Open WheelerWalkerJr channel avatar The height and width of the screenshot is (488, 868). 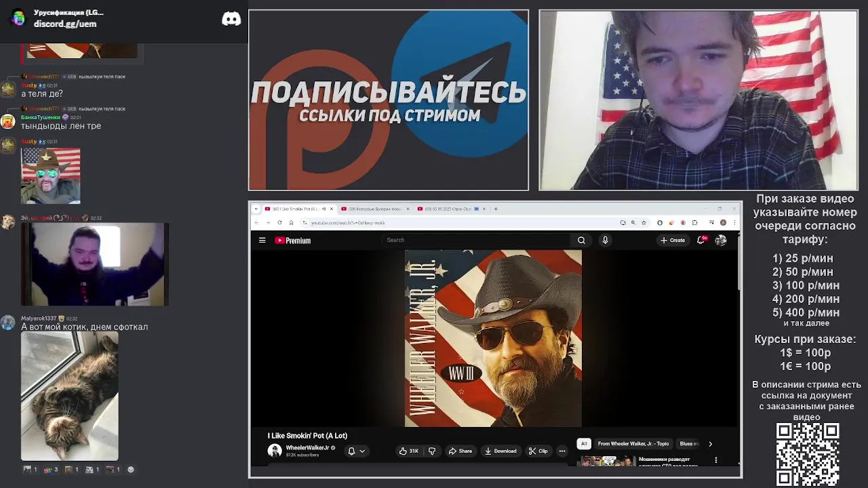pos(275,451)
